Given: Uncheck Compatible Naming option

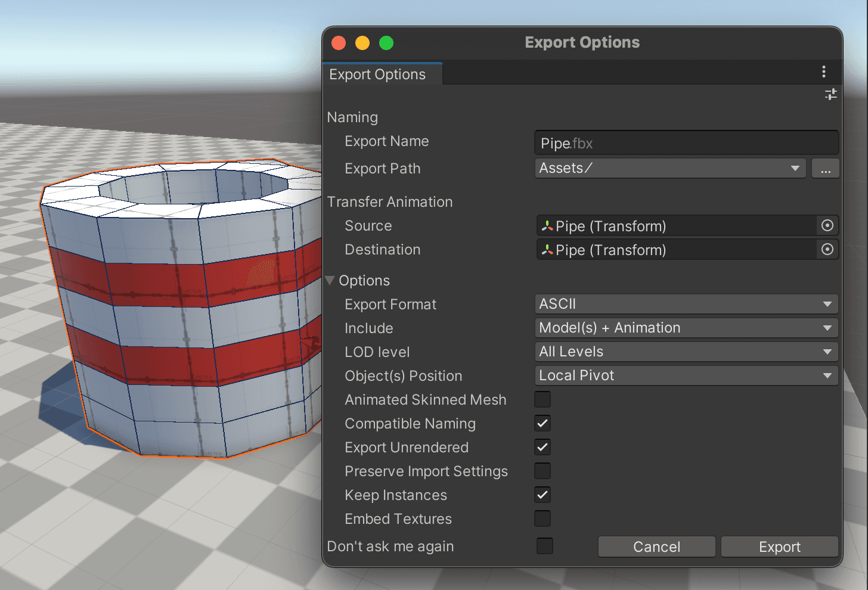Looking at the screenshot, I should (542, 423).
